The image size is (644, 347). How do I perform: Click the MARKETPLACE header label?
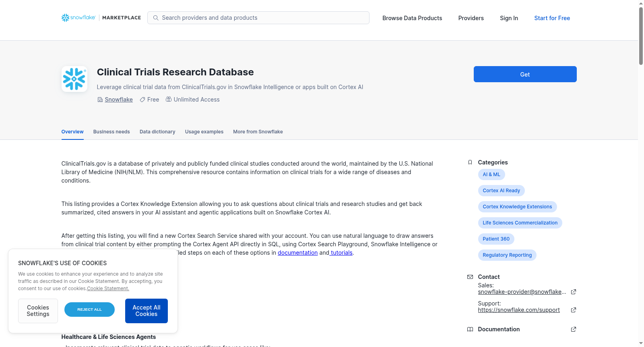point(122,18)
